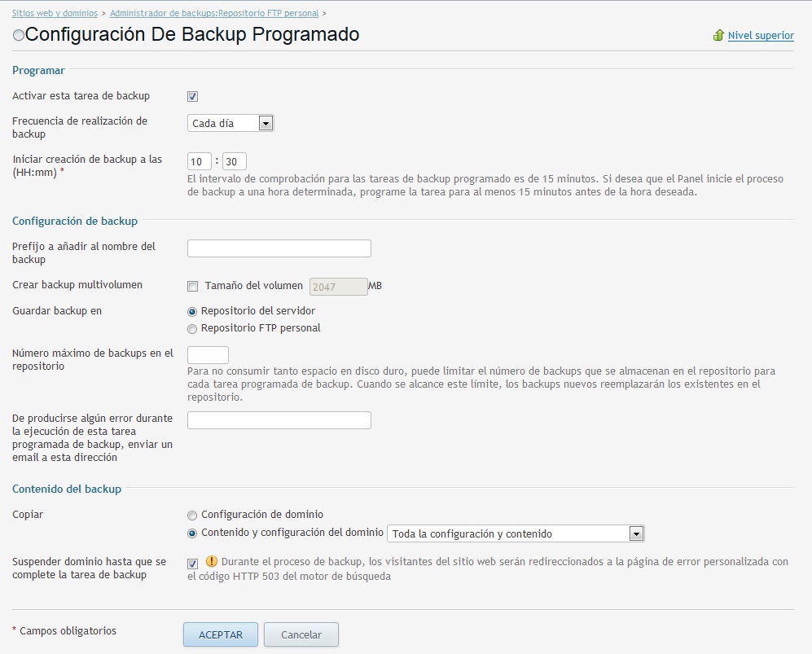Image resolution: width=812 pixels, height=654 pixels.
Task: Toggle Suspender dominio checkbox
Action: tap(193, 563)
